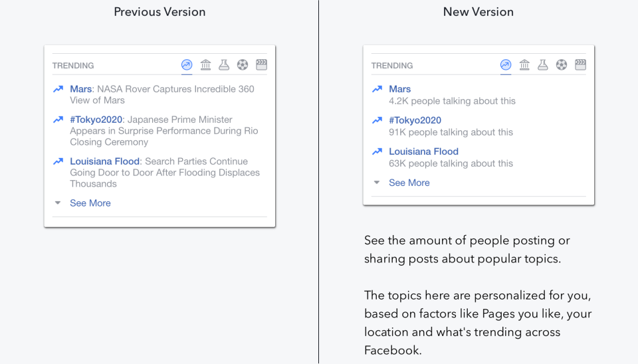
Task: Open Entertainment clapperboard icon in New Version
Action: pyautogui.click(x=580, y=64)
